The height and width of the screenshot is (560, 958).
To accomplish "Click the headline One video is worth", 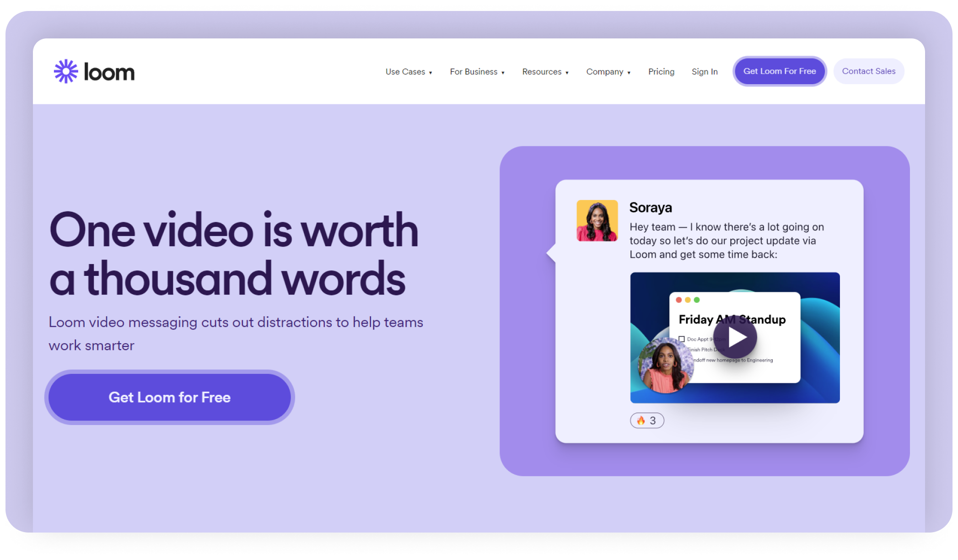I will tap(234, 230).
